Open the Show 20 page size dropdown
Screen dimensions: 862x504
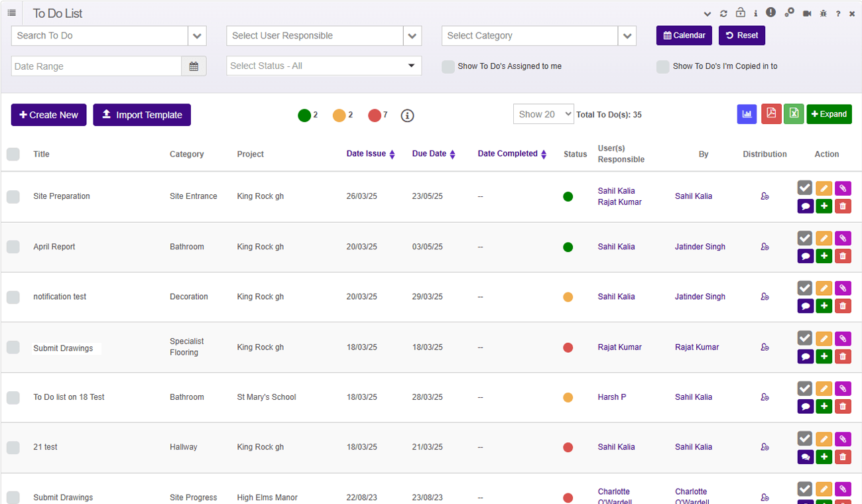543,114
